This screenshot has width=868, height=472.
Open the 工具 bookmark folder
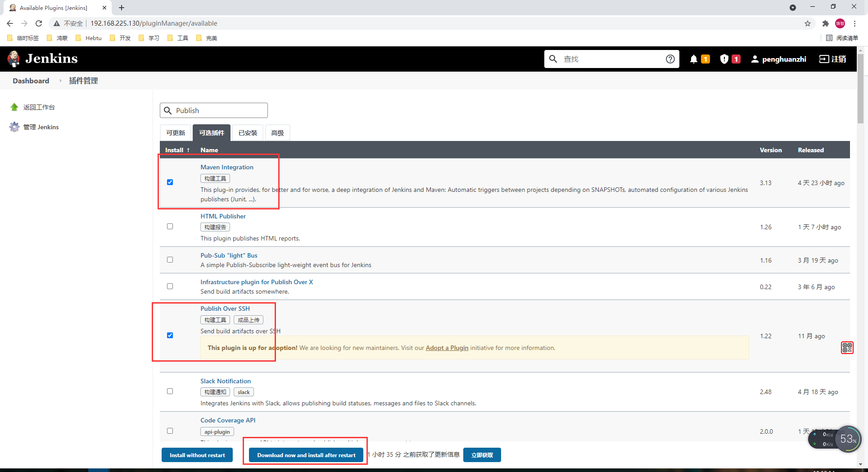[178, 38]
